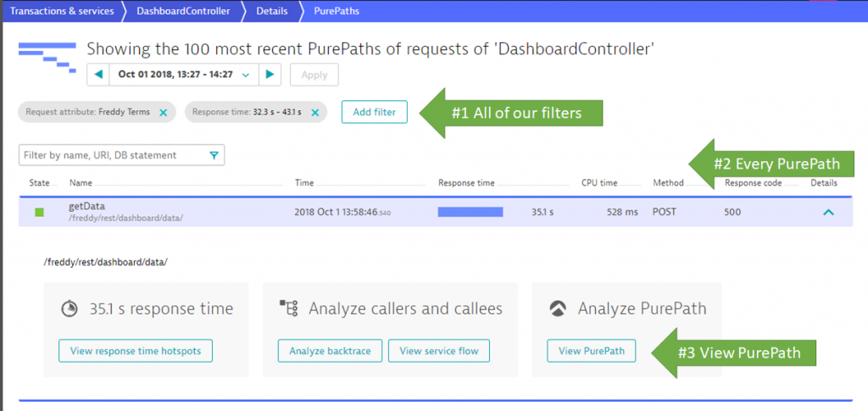Click View PurePath button
This screenshot has height=411, width=868.
pyautogui.click(x=591, y=351)
